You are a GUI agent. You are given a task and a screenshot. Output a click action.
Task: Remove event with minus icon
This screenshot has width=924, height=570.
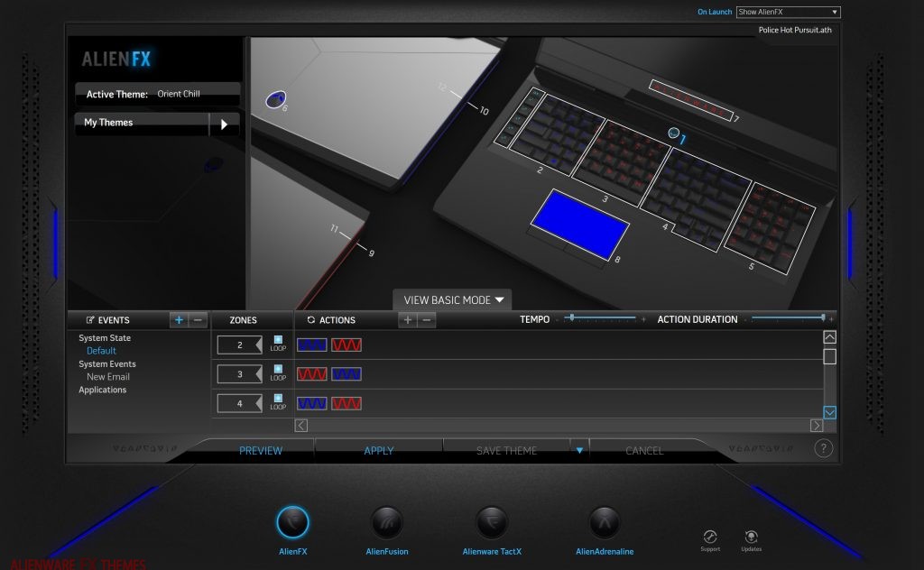coord(198,320)
